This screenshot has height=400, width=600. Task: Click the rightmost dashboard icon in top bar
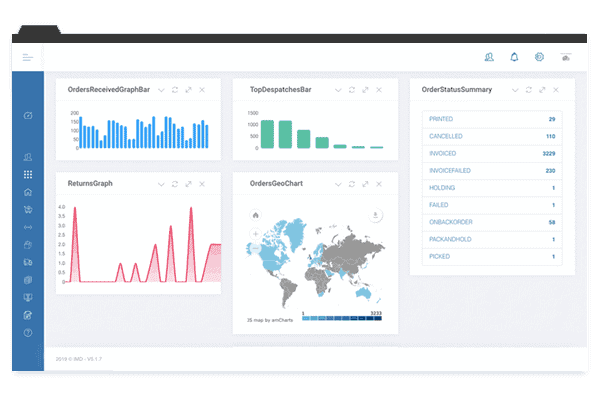click(566, 57)
